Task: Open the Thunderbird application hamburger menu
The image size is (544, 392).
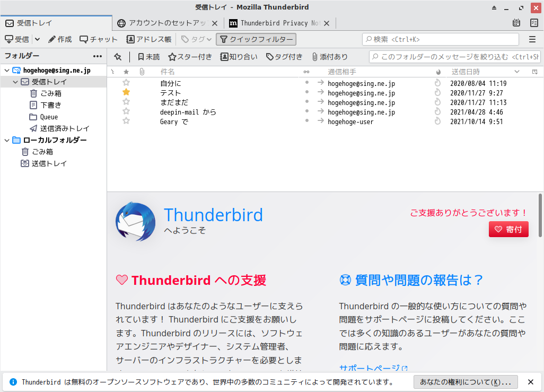Action: click(x=532, y=40)
